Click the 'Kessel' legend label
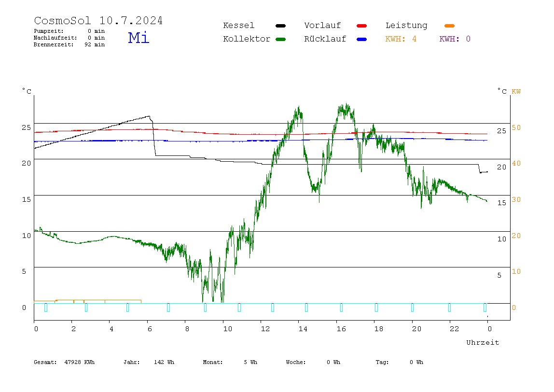This screenshot has height=392, width=554. tap(238, 26)
